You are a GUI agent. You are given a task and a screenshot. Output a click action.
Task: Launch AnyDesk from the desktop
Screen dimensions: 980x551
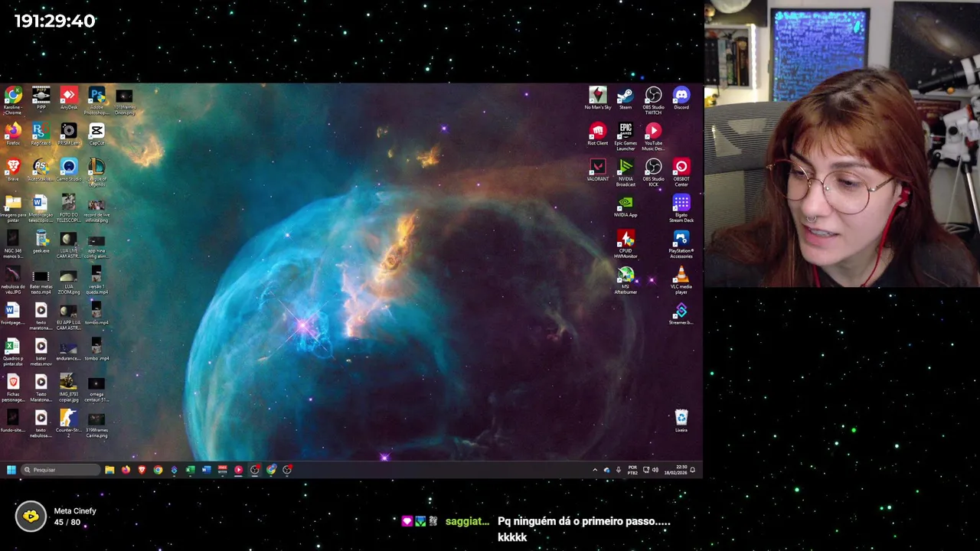[x=69, y=99]
